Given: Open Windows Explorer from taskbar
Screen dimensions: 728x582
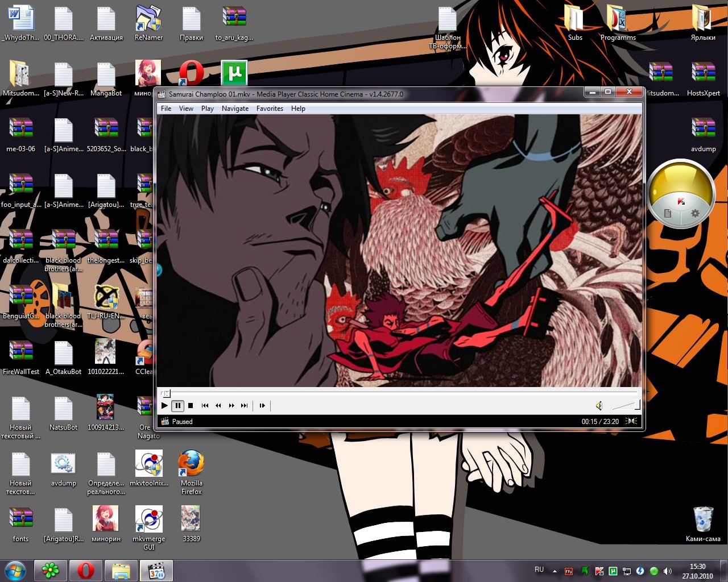Looking at the screenshot, I should click(x=121, y=571).
